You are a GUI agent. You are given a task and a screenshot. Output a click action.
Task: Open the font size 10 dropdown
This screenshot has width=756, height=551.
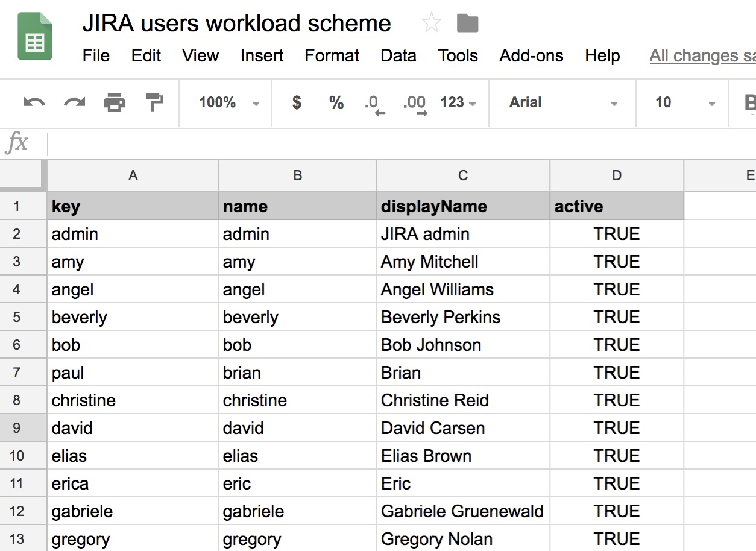tap(684, 102)
